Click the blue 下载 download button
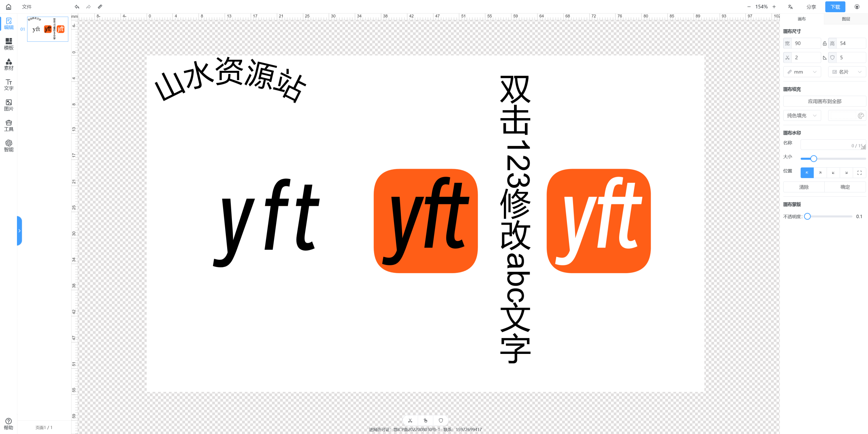 point(835,7)
